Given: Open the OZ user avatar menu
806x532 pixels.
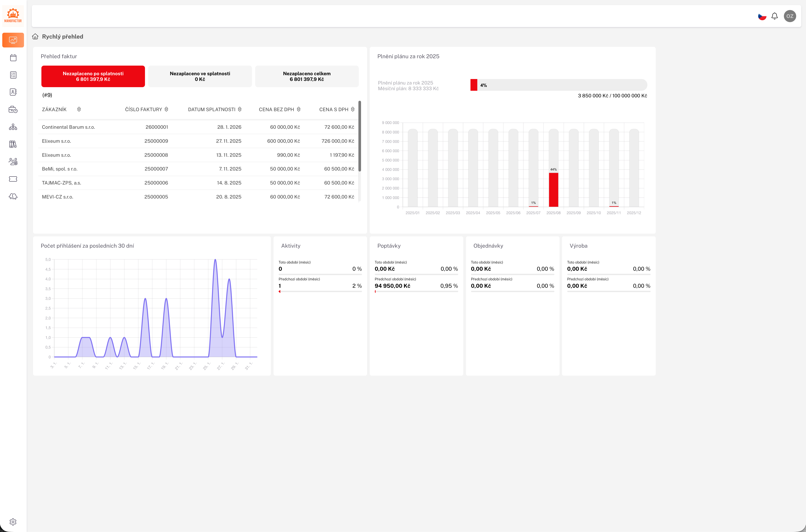Looking at the screenshot, I should (x=790, y=16).
